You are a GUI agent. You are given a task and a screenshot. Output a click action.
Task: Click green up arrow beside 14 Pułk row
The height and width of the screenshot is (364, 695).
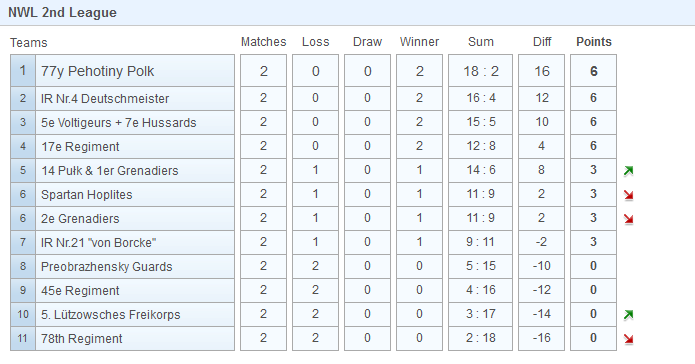click(x=628, y=171)
